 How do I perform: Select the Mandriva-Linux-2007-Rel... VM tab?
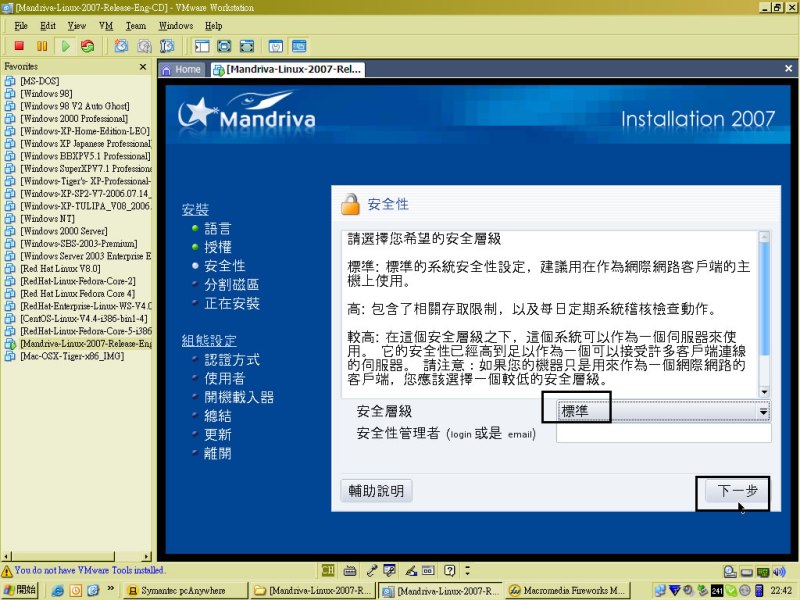click(x=288, y=69)
